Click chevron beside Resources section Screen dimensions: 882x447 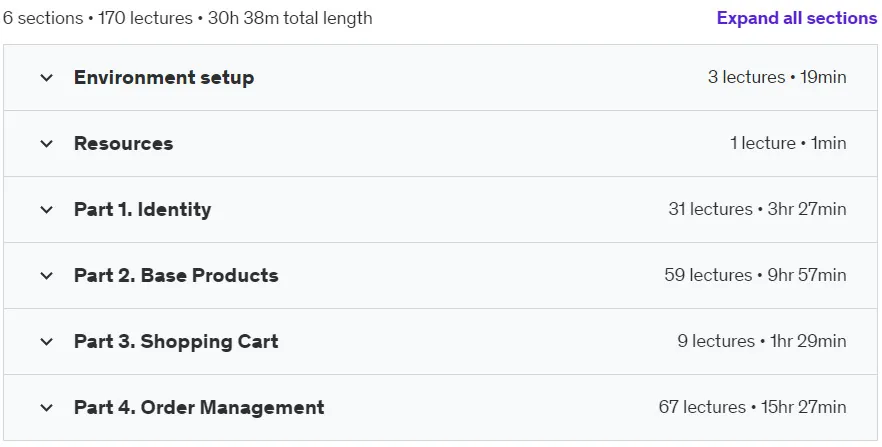(47, 144)
